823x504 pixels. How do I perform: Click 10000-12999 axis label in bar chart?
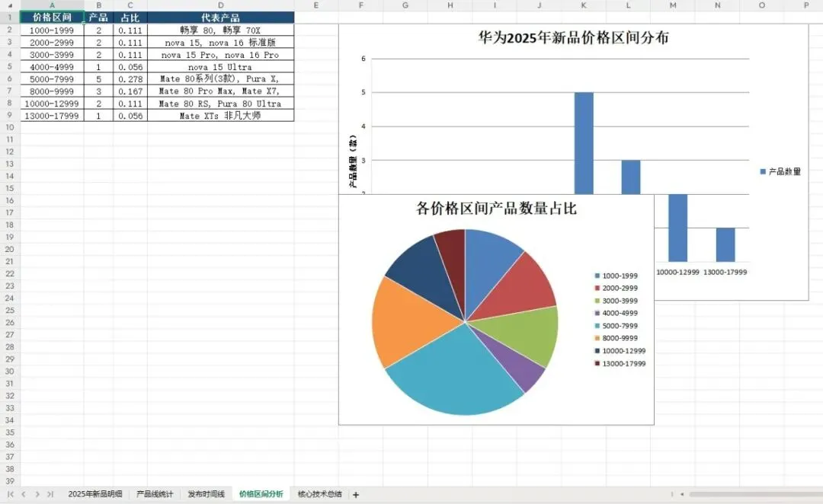[677, 273]
